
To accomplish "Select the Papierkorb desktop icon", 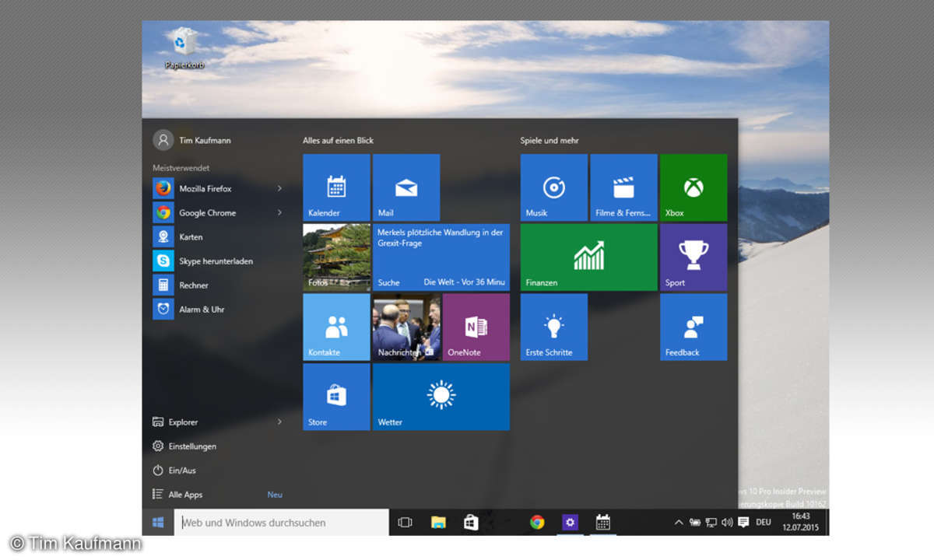I will pos(184,48).
